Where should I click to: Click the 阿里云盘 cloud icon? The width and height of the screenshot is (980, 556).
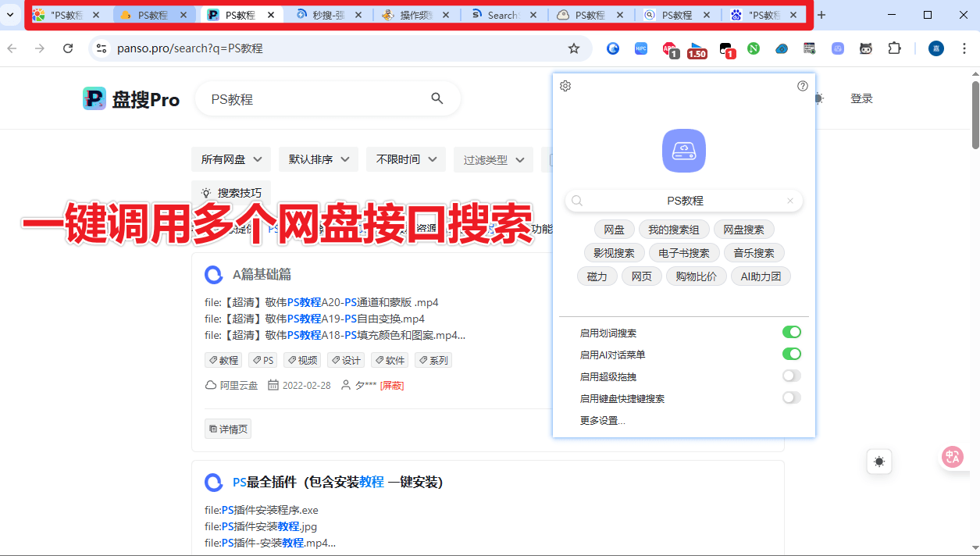(x=209, y=385)
